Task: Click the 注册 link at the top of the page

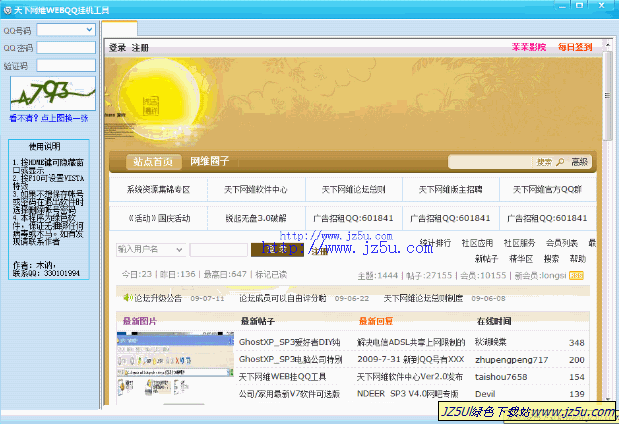Action: 140,48
